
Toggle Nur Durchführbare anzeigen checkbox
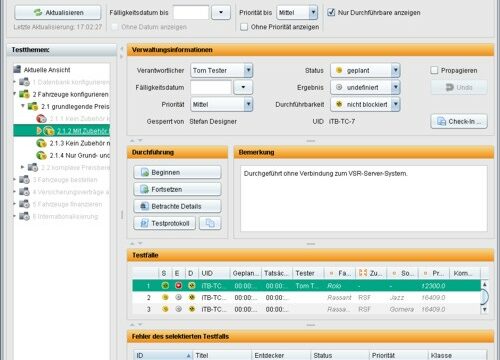click(x=331, y=12)
